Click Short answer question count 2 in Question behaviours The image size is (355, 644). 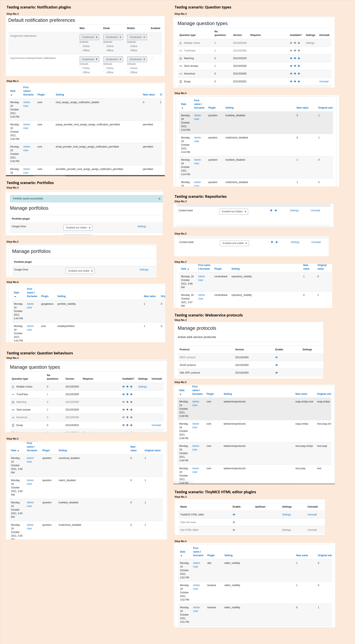point(47,410)
